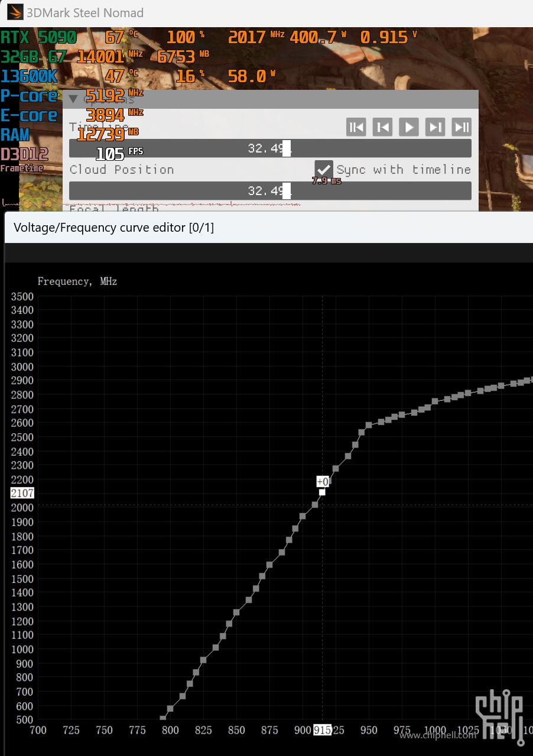Select curve point at 1000 mV voltage
Viewport: 533px width, 756px height.
pos(435,401)
